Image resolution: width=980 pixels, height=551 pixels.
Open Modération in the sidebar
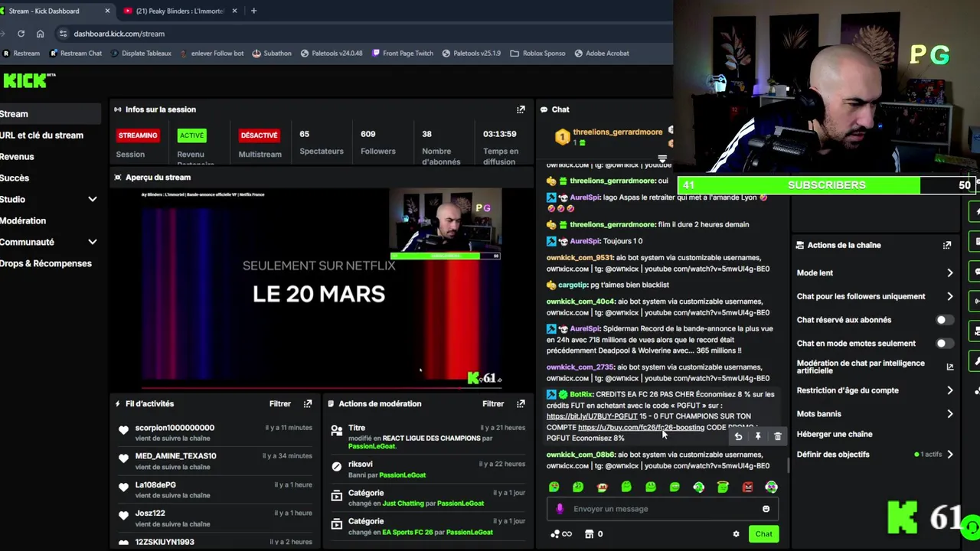(23, 221)
